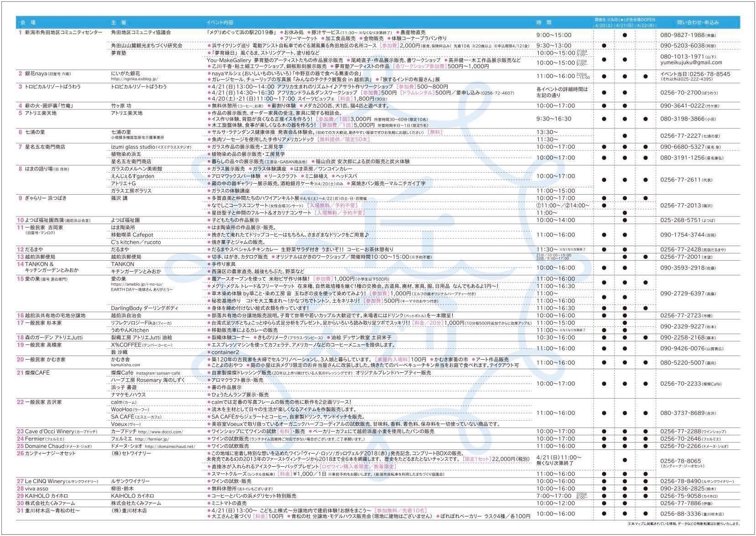
Task: Click phone number '080-9827-1988'
Action: coord(683,35)
